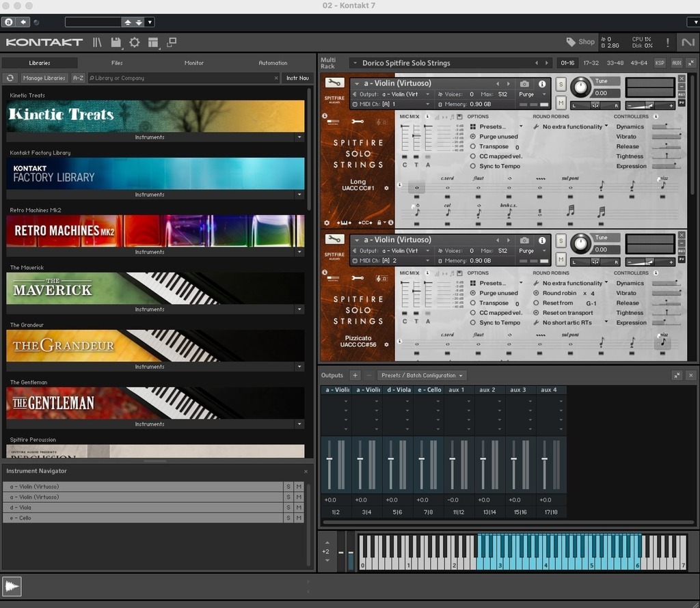Click the save floppy disk icon
Screen dimensions: 700x608
pyautogui.click(x=116, y=42)
